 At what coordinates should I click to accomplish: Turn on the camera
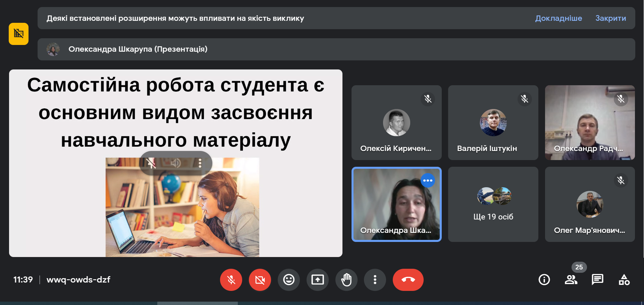pos(260,280)
